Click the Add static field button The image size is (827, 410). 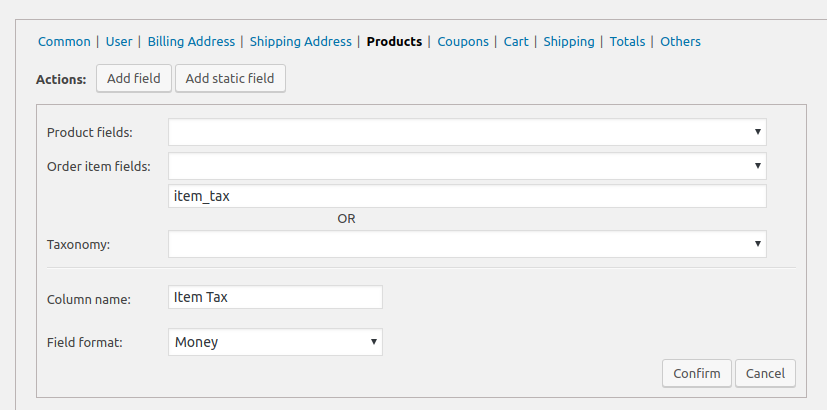[x=230, y=79]
